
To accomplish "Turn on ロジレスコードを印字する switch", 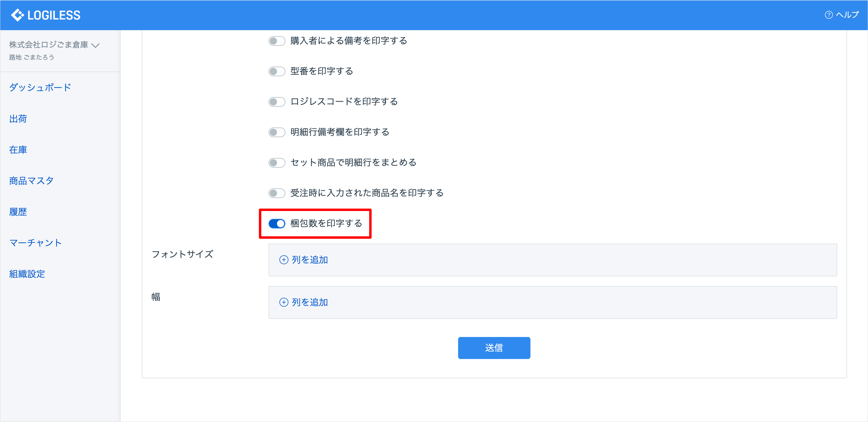I will tap(277, 102).
